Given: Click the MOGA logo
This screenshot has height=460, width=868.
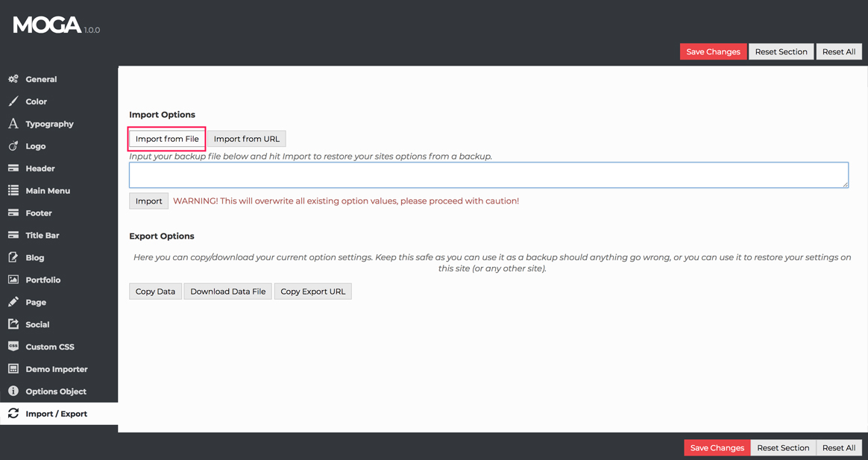Looking at the screenshot, I should pos(47,25).
